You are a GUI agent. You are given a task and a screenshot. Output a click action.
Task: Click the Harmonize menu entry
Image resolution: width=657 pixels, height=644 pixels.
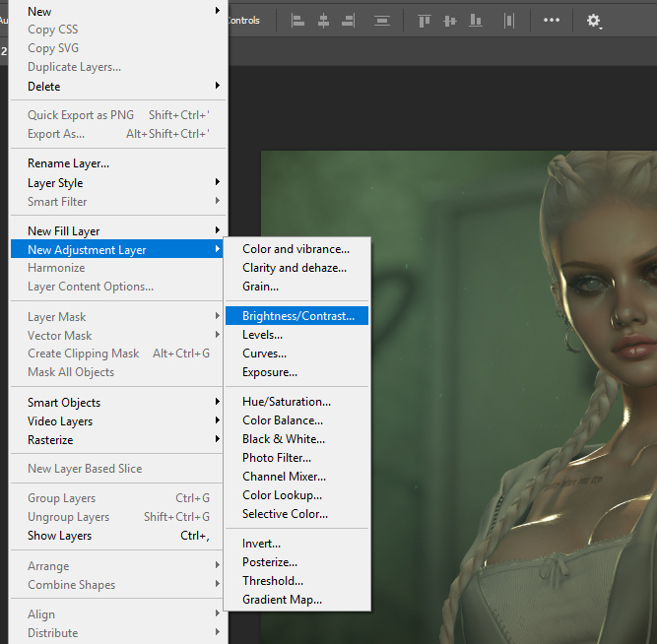point(118,268)
